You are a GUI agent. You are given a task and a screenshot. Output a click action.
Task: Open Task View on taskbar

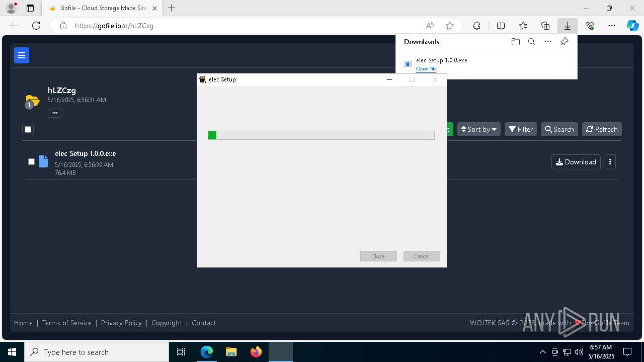181,352
